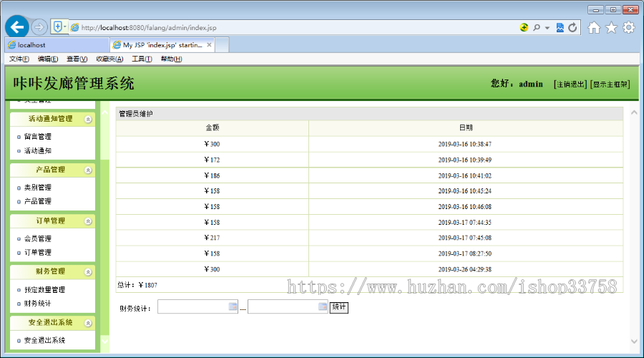The height and width of the screenshot is (358, 644).
Task: Click the sidebar scroll up arrow
Action: tap(104, 112)
